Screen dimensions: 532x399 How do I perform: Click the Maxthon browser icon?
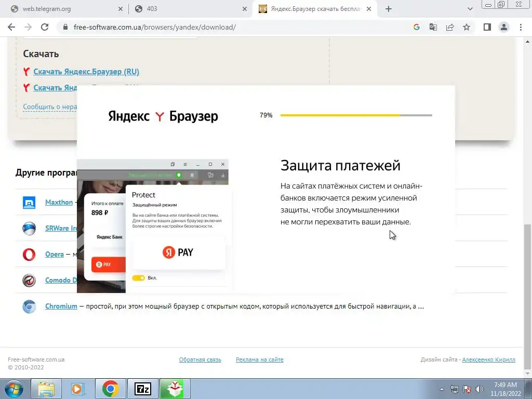pyautogui.click(x=29, y=203)
